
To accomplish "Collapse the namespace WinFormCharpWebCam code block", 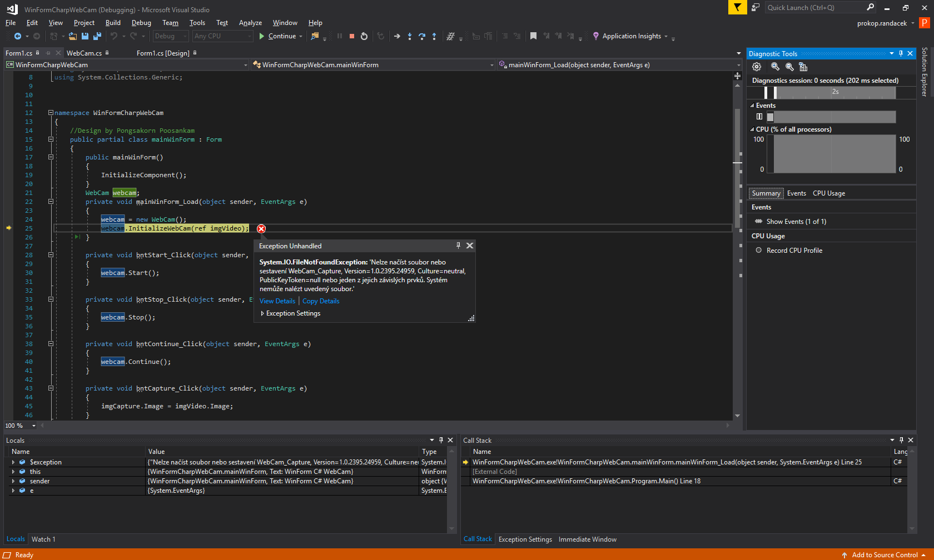I will (x=51, y=113).
